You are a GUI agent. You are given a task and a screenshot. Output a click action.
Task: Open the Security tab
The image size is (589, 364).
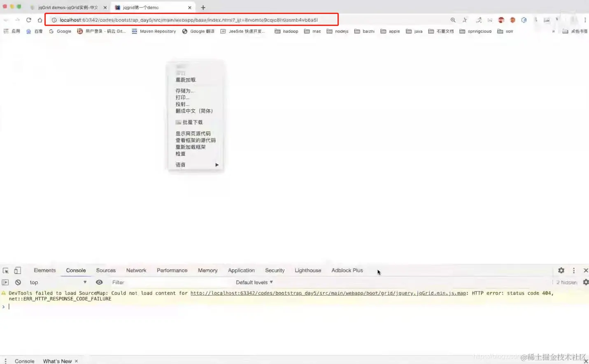pos(275,270)
